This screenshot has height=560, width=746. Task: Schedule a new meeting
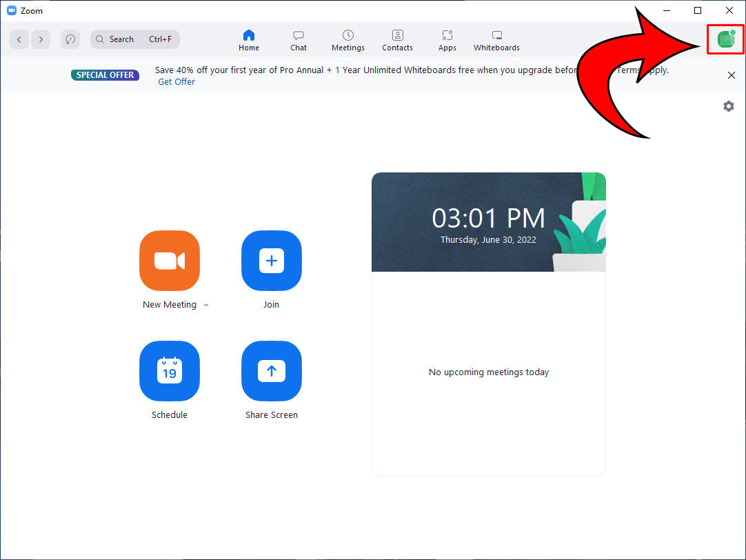click(170, 371)
